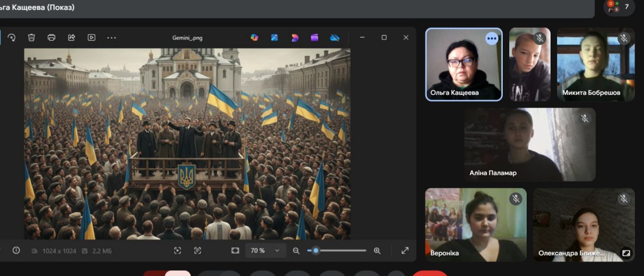Click the zoom in magnifier
The image size is (644, 276).
click(377, 250)
